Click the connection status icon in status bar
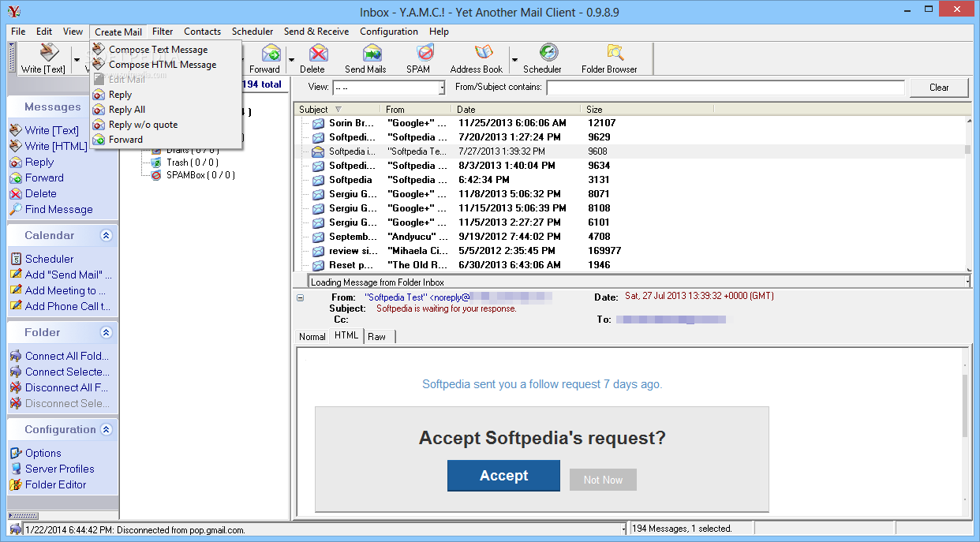The image size is (980, 542). pyautogui.click(x=16, y=529)
